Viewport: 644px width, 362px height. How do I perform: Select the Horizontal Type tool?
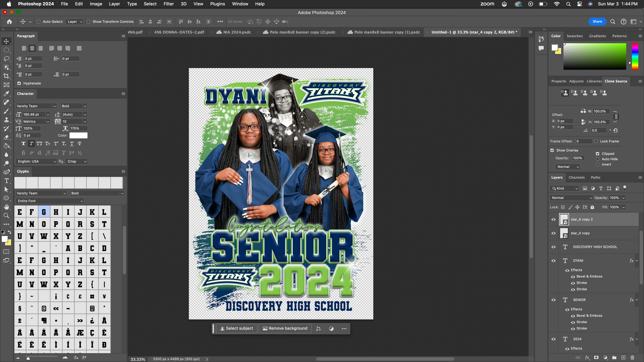tap(6, 181)
